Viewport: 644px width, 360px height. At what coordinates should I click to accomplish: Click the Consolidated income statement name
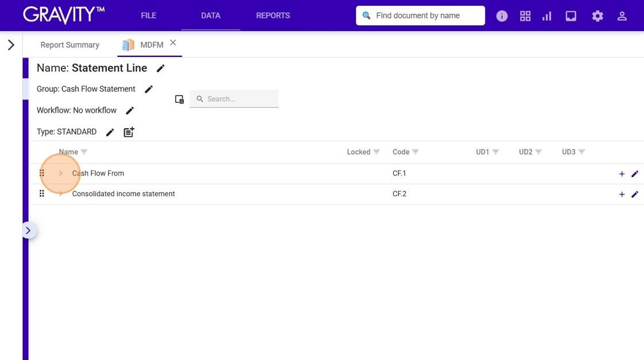[x=124, y=194]
